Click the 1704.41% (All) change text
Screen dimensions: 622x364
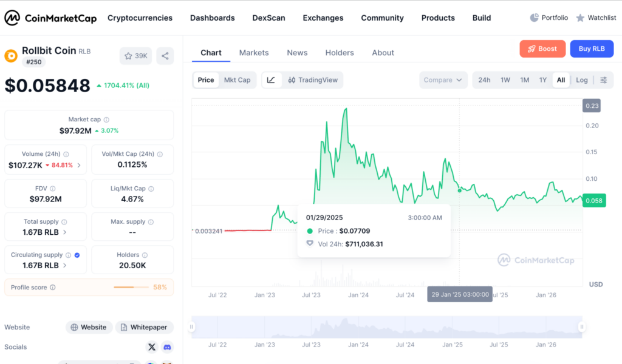coord(126,86)
